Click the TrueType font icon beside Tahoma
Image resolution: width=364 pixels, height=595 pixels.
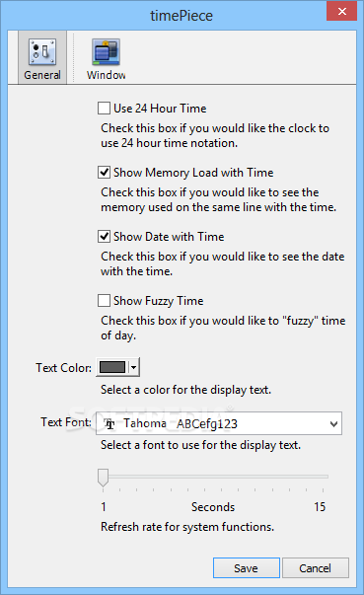(x=109, y=424)
